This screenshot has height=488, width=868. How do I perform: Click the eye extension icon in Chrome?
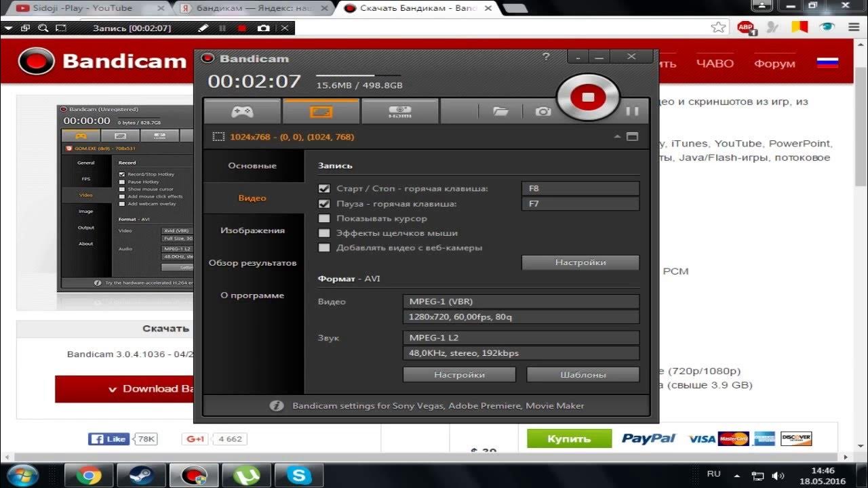(827, 28)
